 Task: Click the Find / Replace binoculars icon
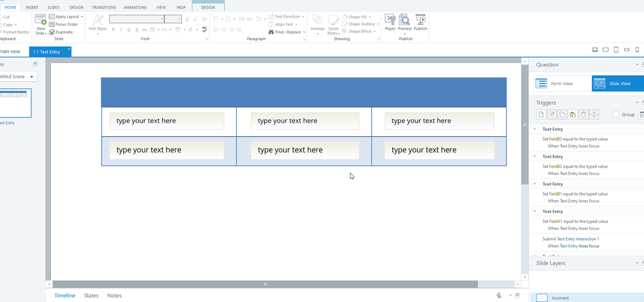tap(272, 32)
